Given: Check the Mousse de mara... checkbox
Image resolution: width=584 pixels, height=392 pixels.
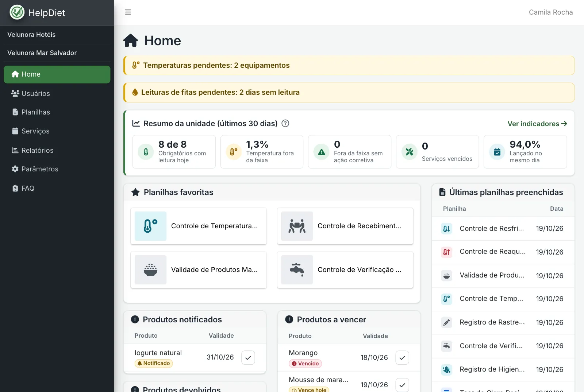Looking at the screenshot, I should 402,385.
